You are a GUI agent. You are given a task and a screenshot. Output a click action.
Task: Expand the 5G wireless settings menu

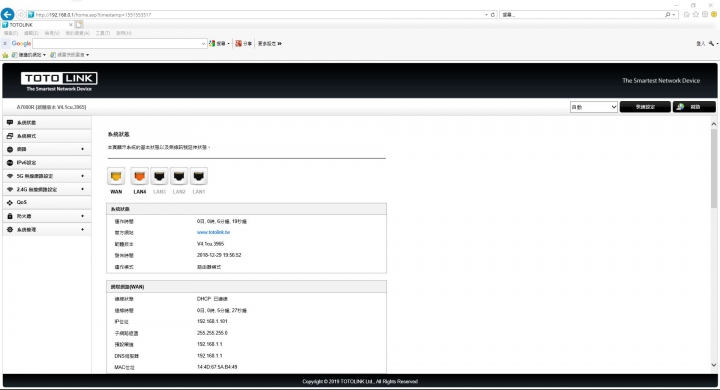click(x=47, y=176)
